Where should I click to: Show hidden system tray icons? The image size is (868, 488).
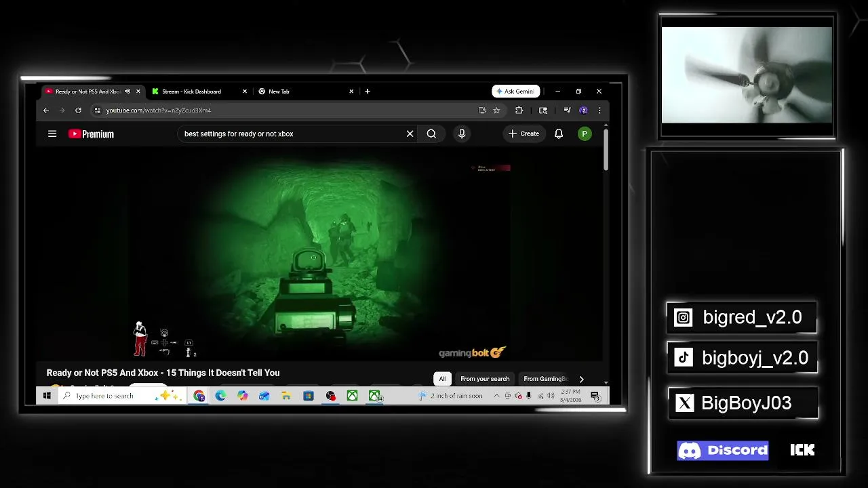tap(496, 396)
